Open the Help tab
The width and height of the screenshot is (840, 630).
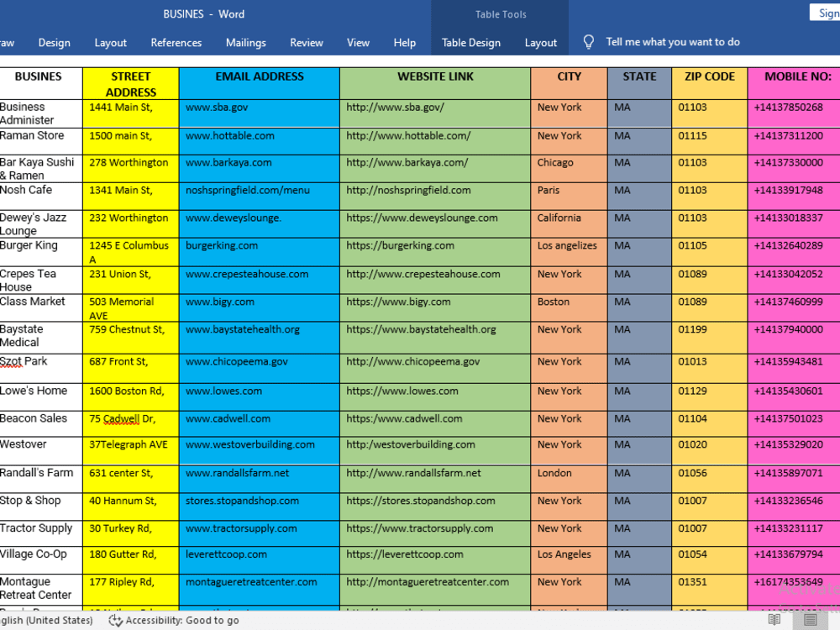click(x=405, y=42)
